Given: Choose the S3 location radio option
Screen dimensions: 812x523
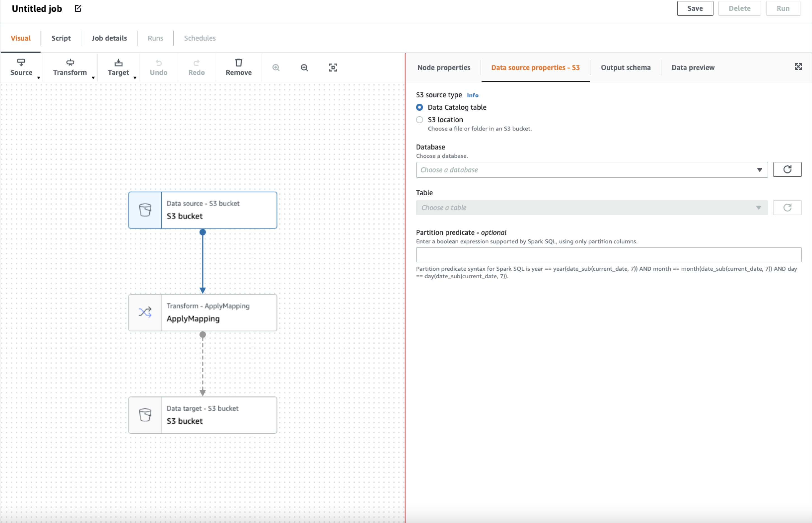Looking at the screenshot, I should pos(419,120).
